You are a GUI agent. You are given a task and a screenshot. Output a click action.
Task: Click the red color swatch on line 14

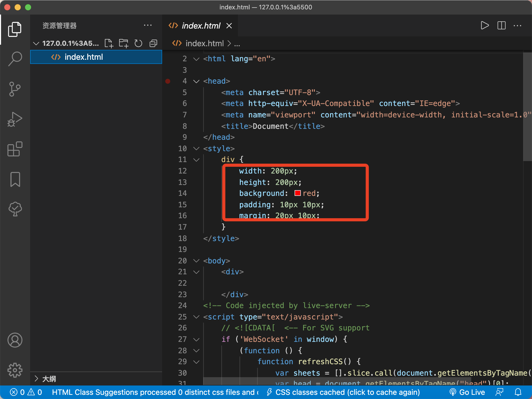click(x=297, y=193)
